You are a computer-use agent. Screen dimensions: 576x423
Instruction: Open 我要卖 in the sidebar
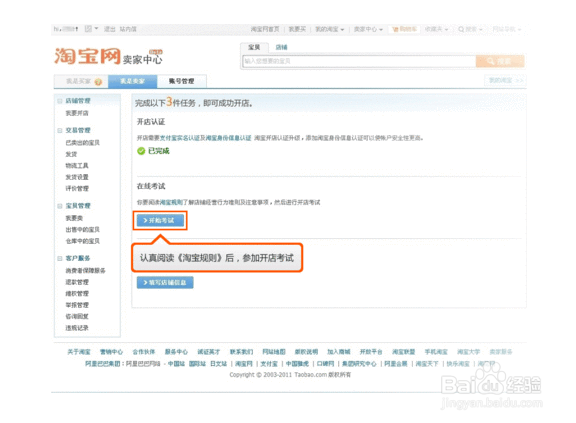[x=74, y=218]
